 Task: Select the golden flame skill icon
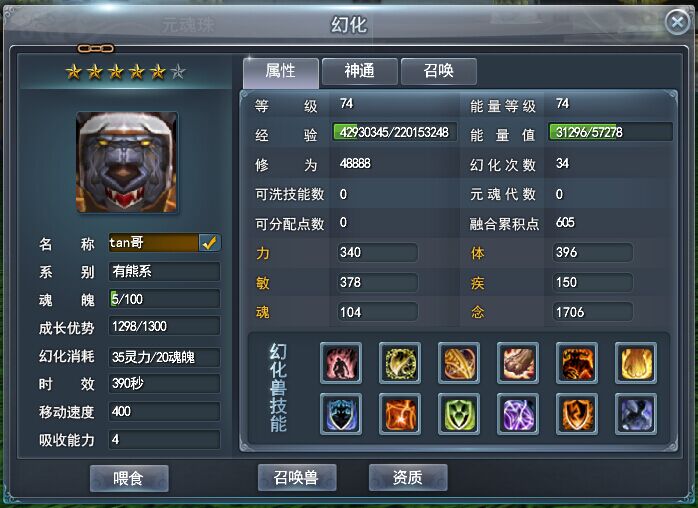click(636, 363)
